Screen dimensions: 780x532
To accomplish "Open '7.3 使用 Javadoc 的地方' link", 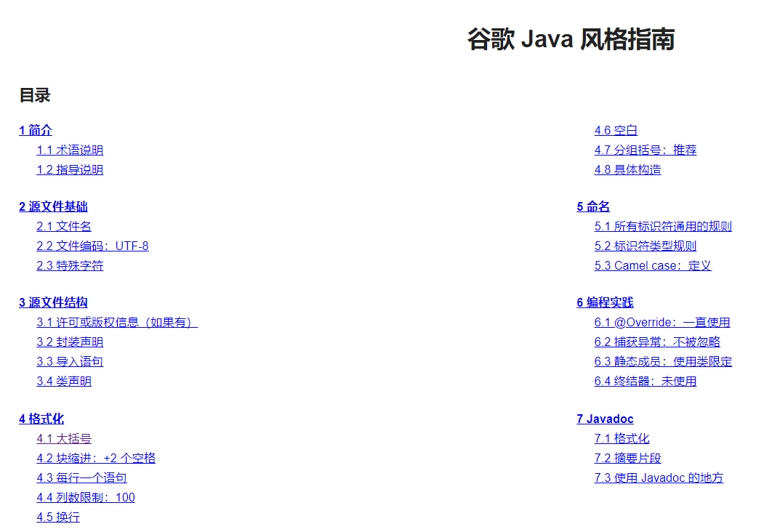I will pos(659,477).
